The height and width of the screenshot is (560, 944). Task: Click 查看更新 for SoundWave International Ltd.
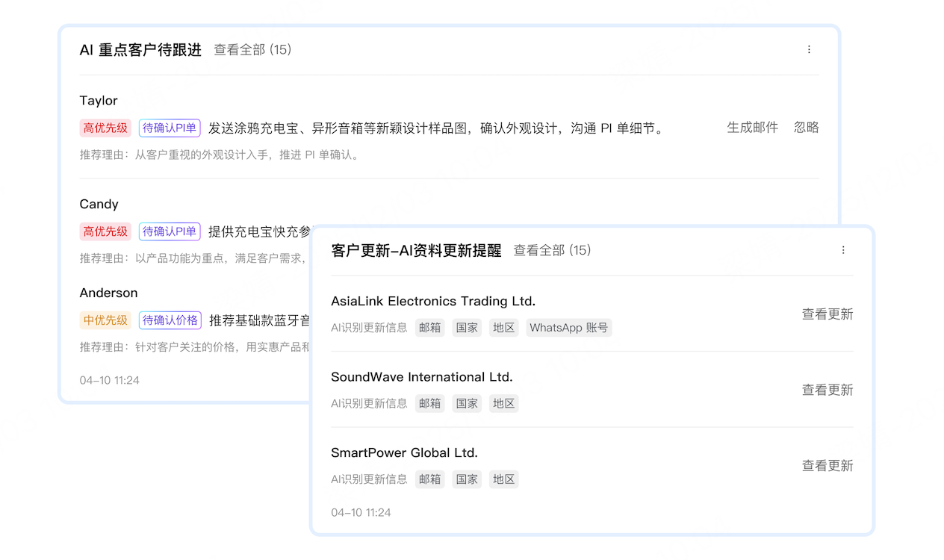827,390
